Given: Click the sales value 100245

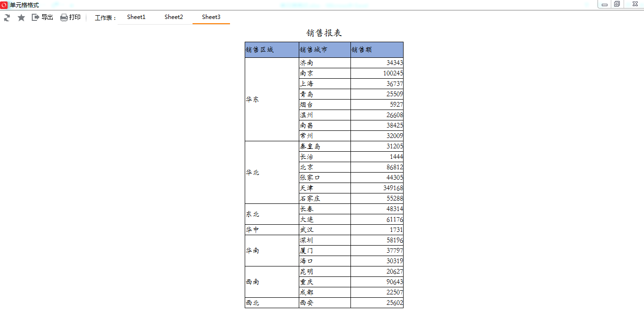Looking at the screenshot, I should [393, 73].
